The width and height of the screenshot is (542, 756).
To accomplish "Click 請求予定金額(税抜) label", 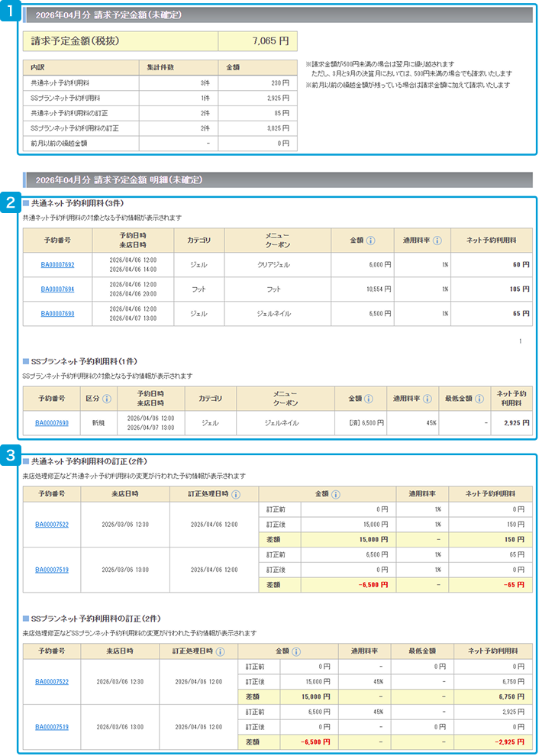I will (75, 41).
